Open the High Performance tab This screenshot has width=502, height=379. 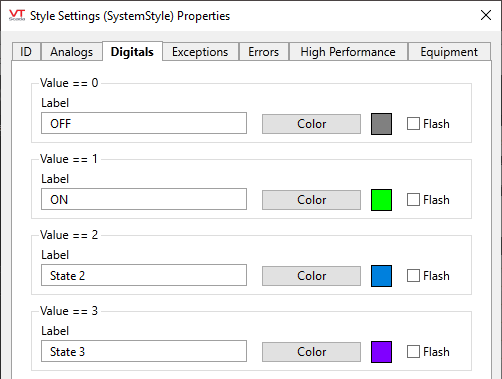coord(348,52)
